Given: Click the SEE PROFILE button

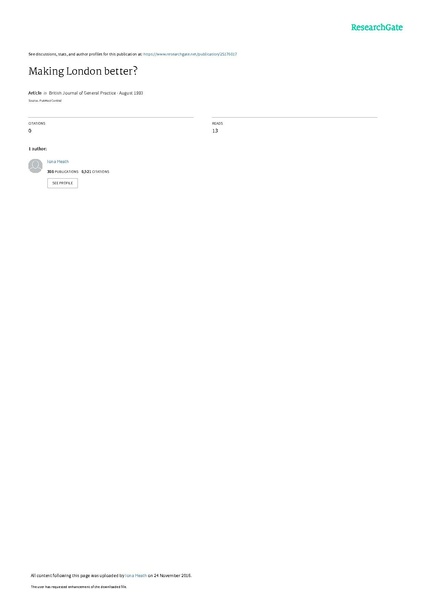Looking at the screenshot, I should 62,183.
